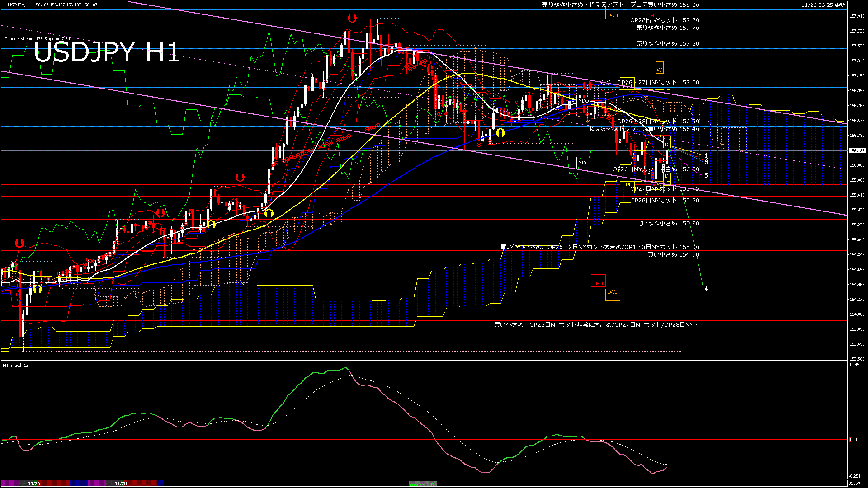This screenshot has height=488, width=868.
Task: Click the orange W boxed marker below 156.00
Action: [x=660, y=187]
